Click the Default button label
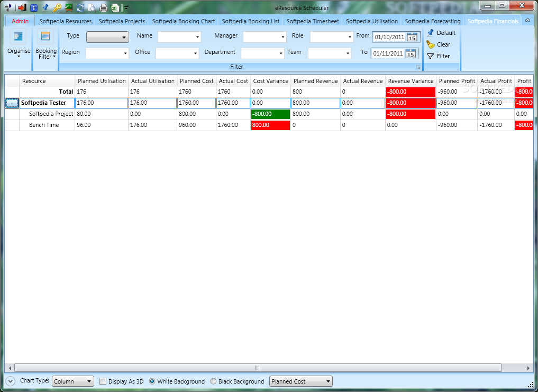538x392 pixels. click(x=446, y=33)
